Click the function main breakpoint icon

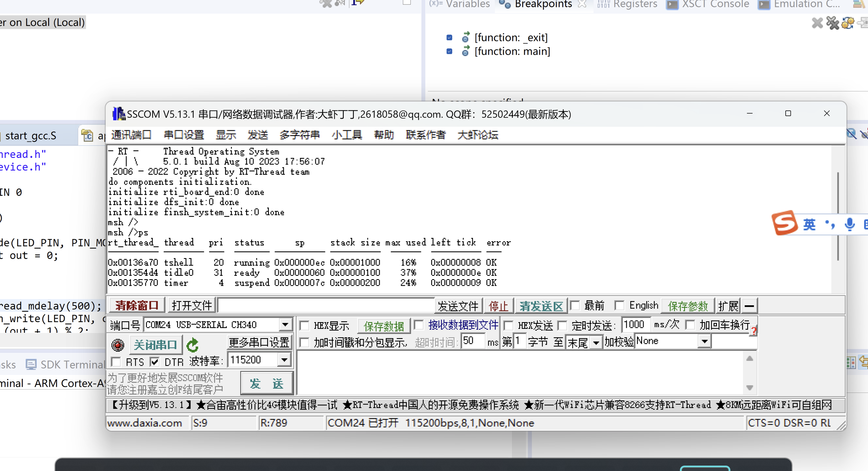[466, 51]
